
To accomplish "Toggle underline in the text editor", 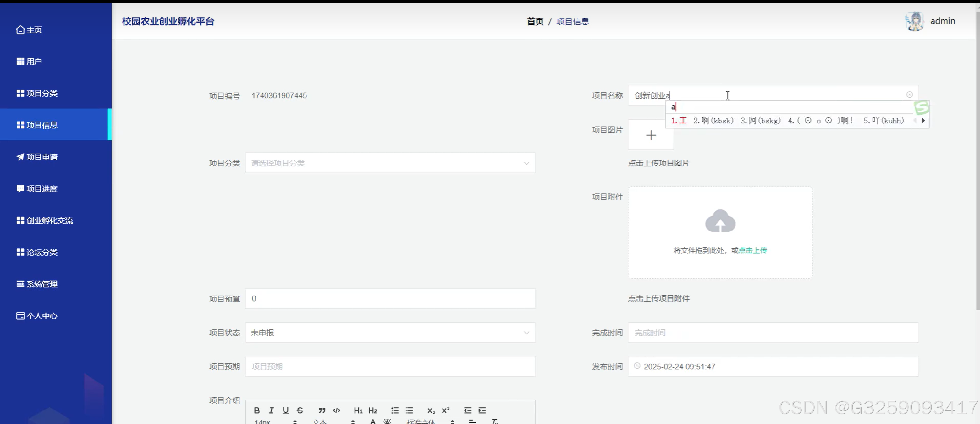I will [x=285, y=410].
